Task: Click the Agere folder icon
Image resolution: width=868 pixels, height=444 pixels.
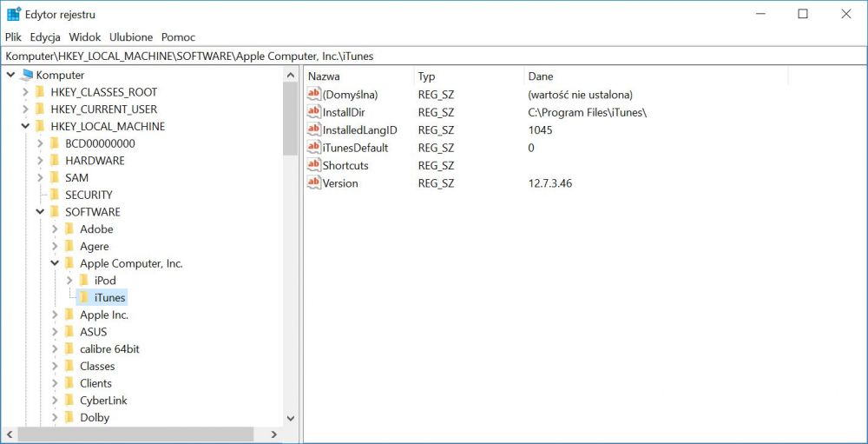Action: point(69,247)
